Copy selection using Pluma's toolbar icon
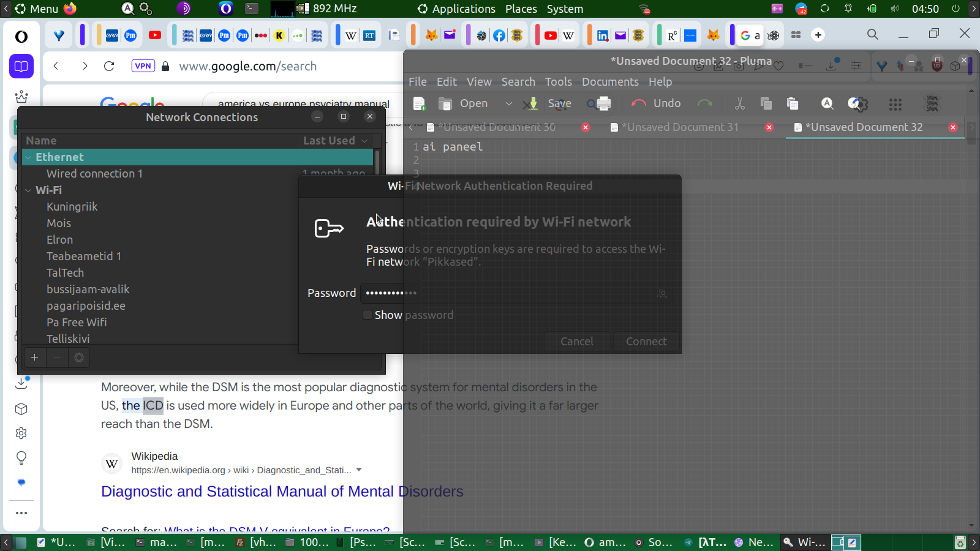Screen dimensions: 980x551 (766, 104)
